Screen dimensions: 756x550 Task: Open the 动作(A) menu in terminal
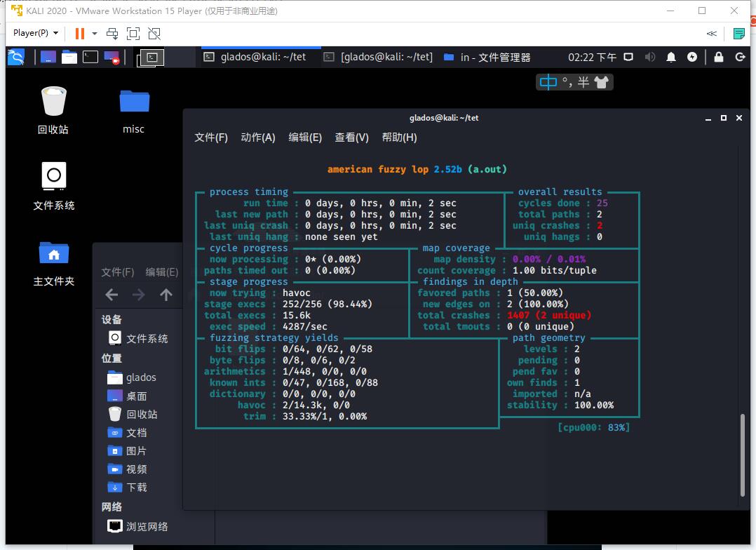(258, 137)
